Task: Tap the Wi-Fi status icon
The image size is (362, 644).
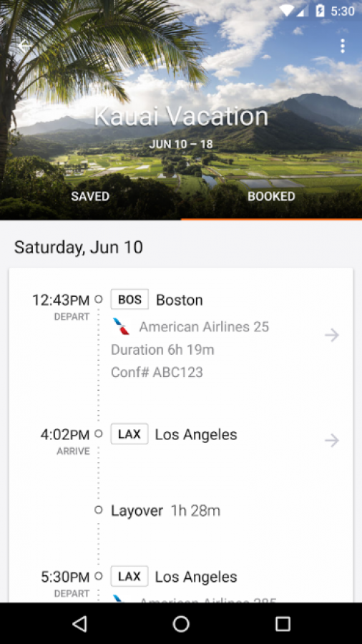Action: point(287,11)
